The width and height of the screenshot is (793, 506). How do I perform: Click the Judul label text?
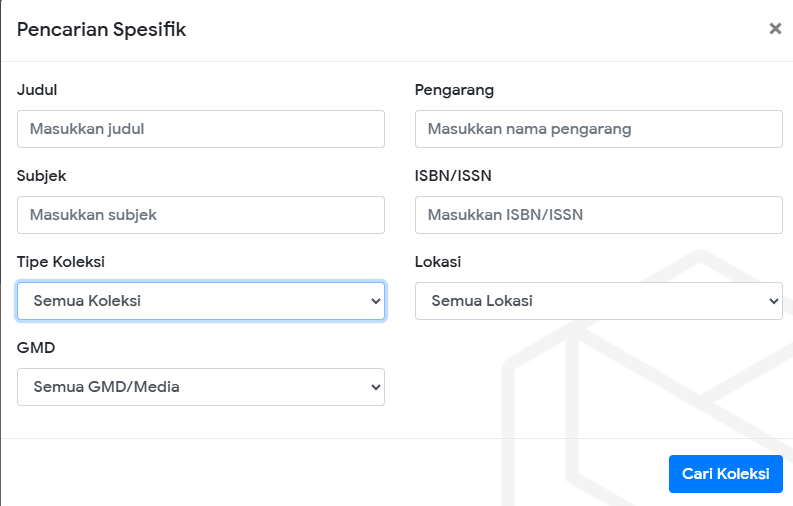pos(37,90)
